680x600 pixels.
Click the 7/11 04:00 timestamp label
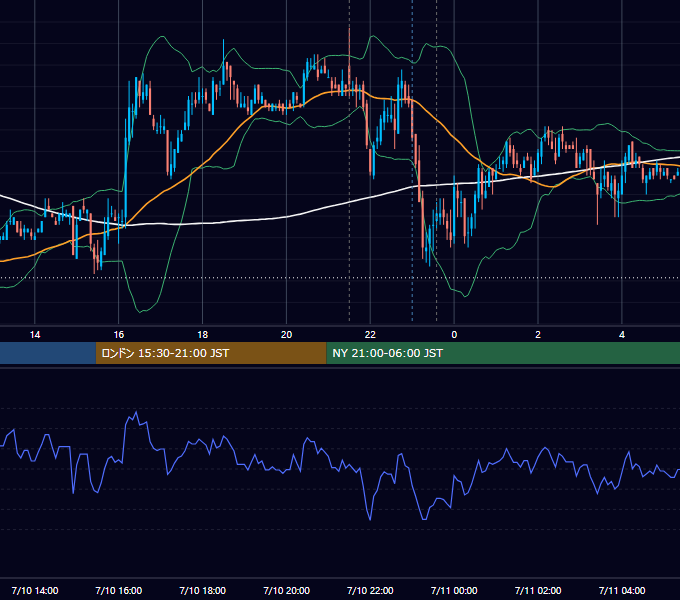(x=622, y=590)
